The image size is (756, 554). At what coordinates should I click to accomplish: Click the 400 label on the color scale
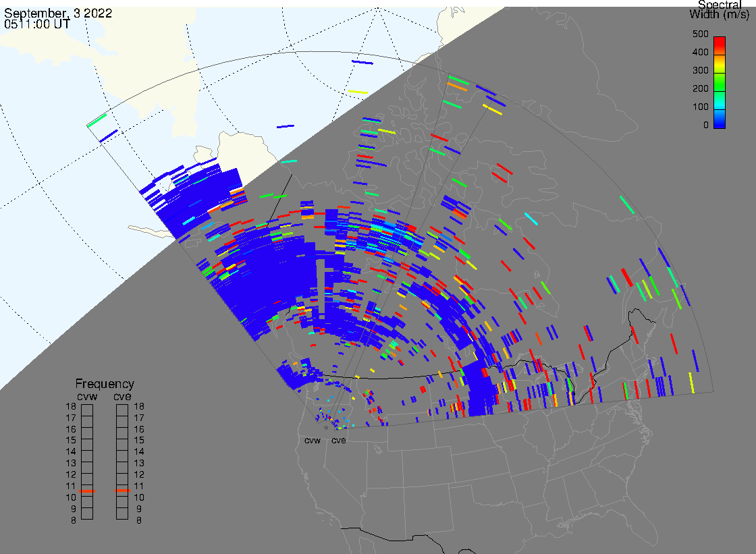coord(701,52)
